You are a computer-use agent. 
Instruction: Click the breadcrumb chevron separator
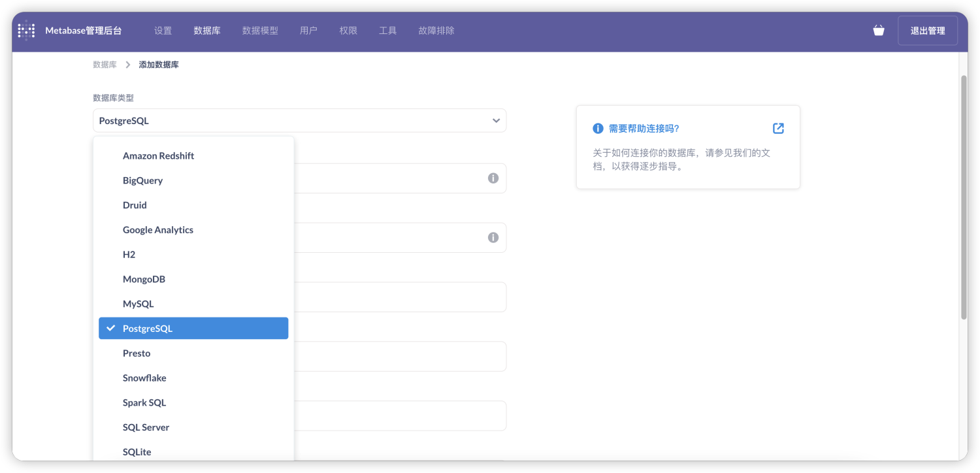[x=128, y=65]
